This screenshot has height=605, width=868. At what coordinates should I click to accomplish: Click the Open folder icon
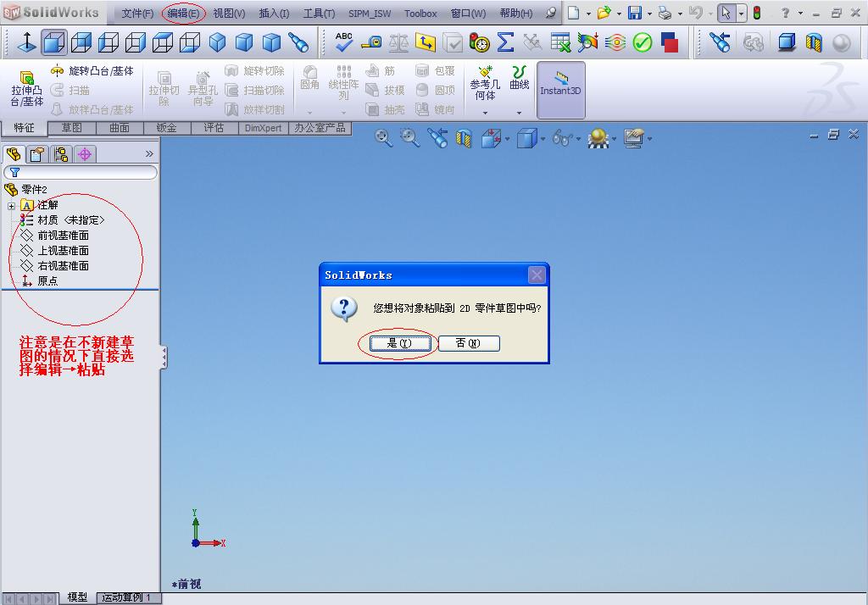[x=604, y=13]
